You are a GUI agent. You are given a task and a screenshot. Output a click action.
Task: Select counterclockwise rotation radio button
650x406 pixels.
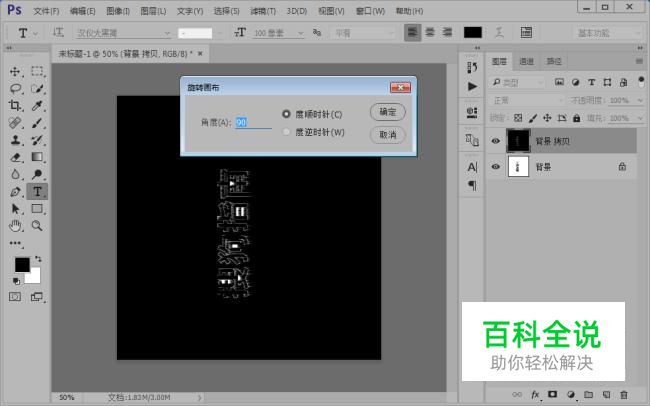tap(286, 132)
